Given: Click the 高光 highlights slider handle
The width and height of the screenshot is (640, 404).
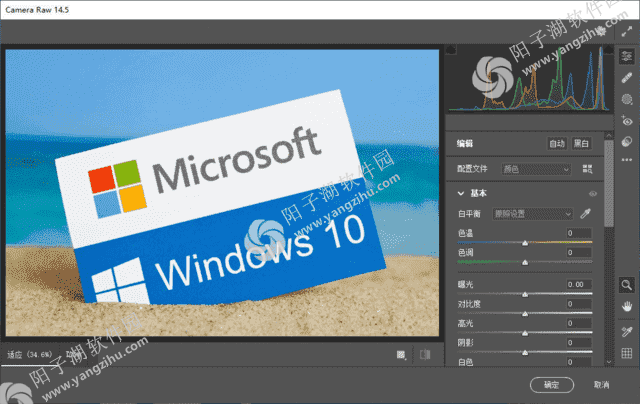Looking at the screenshot, I should click(x=525, y=333).
